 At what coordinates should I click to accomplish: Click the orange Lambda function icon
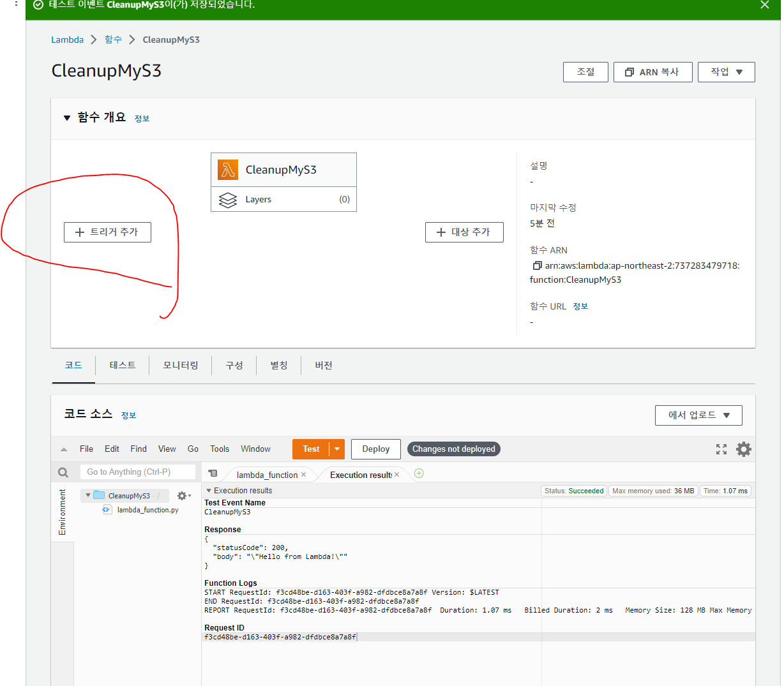[x=228, y=170]
